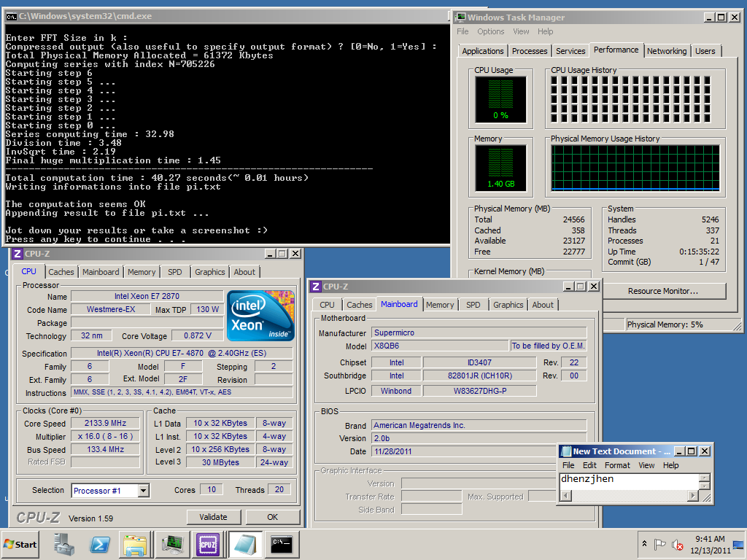Activate CPU-Z taskbar icon
Viewport: 747px width, 560px height.
208,544
